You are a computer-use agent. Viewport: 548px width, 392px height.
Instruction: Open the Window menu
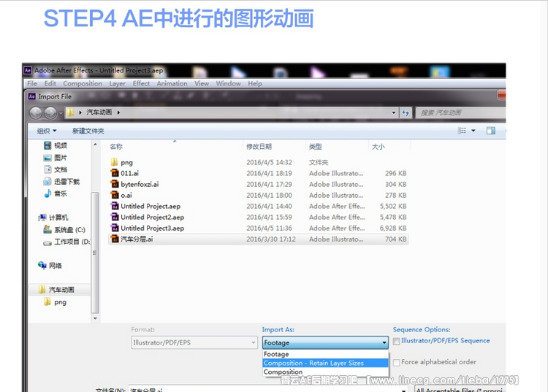(228, 83)
